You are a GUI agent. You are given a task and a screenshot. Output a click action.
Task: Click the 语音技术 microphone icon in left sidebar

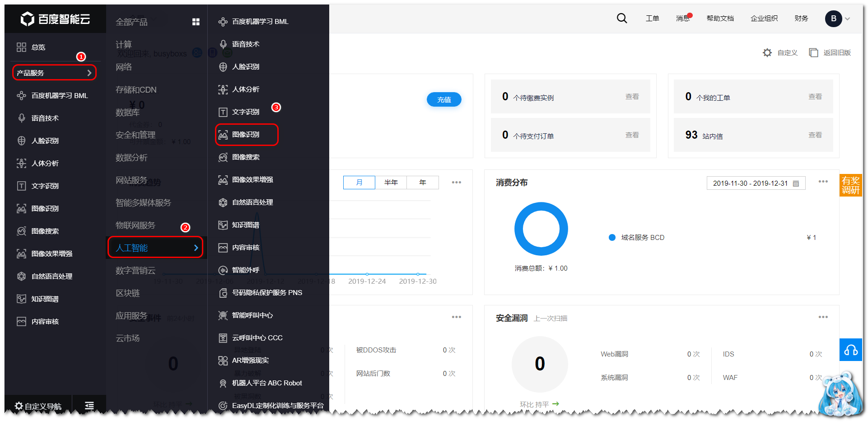click(21, 118)
